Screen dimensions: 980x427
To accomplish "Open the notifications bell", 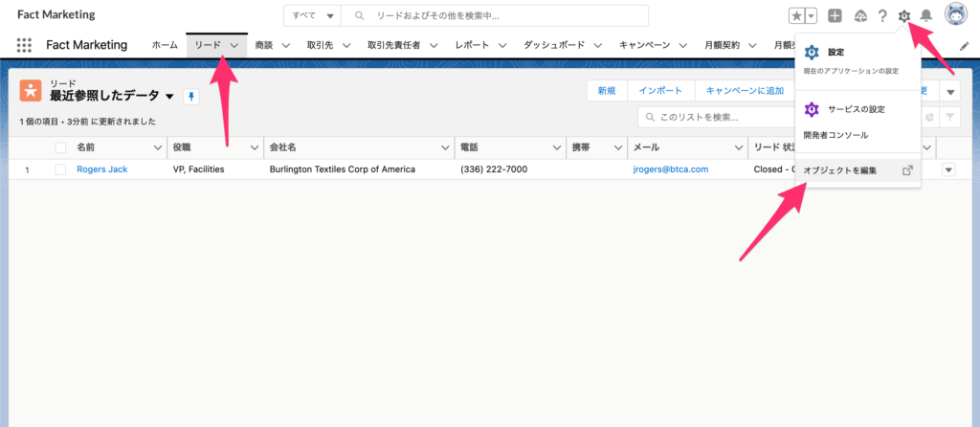I will (x=926, y=15).
